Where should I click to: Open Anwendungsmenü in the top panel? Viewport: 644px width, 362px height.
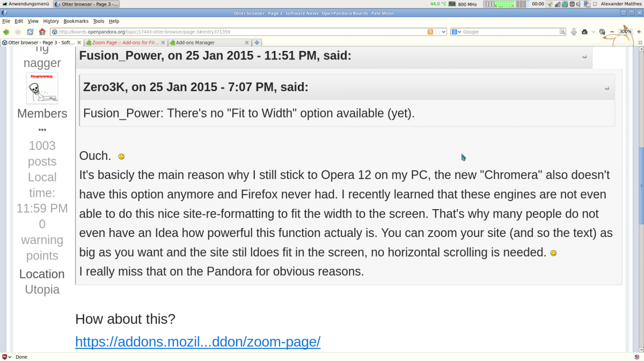[25, 4]
